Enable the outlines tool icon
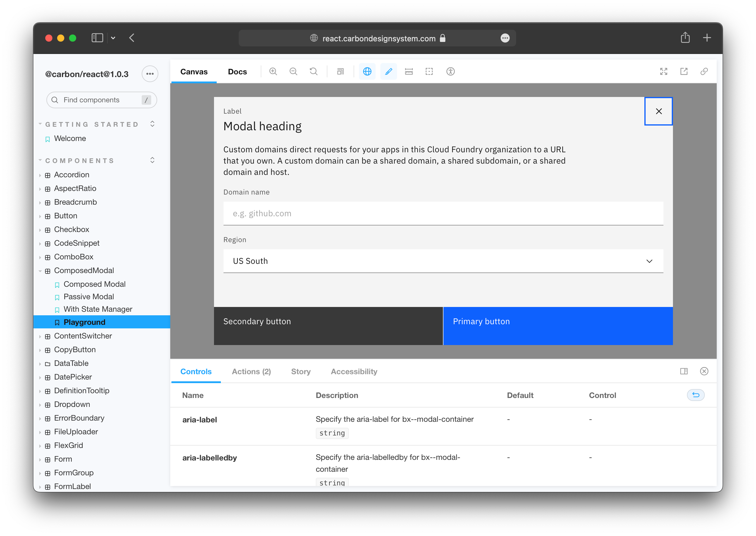756x536 pixels. 429,72
